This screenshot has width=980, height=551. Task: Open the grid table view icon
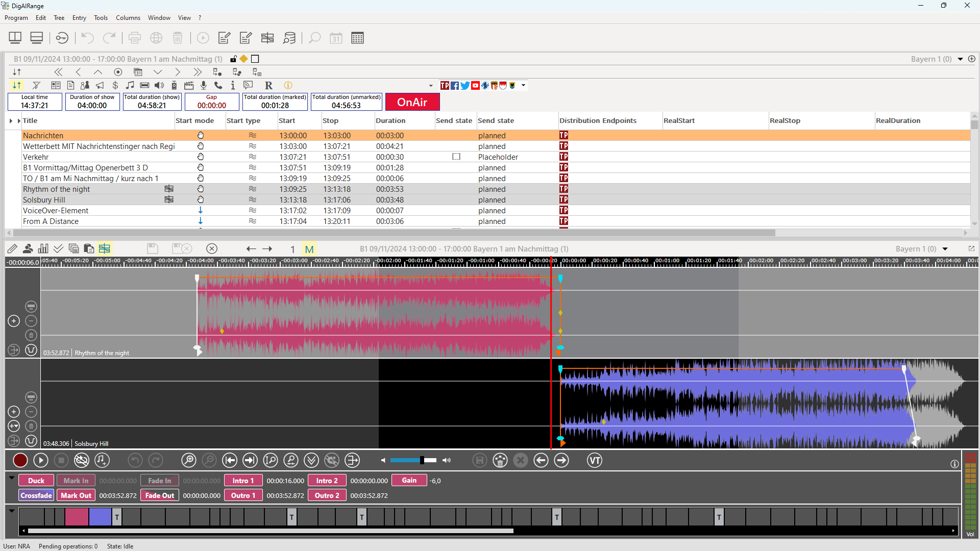coord(357,38)
